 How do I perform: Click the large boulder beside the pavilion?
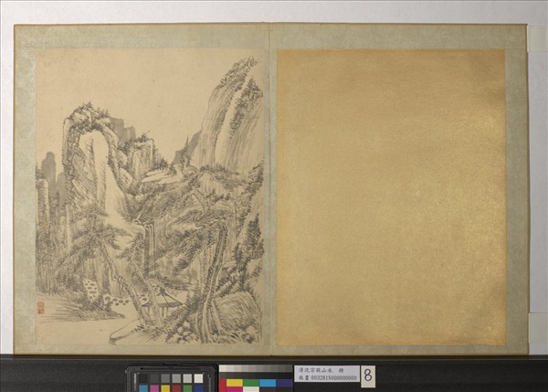234,309
